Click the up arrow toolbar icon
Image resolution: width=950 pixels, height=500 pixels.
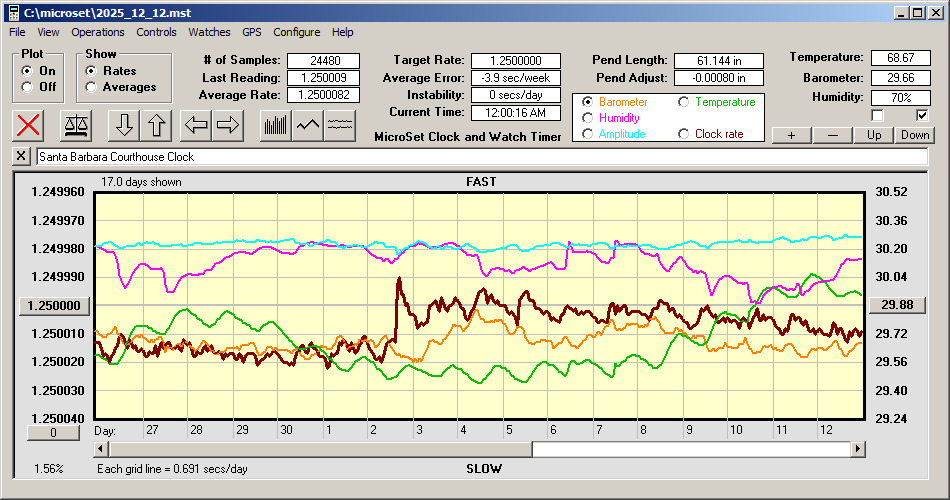coord(157,125)
